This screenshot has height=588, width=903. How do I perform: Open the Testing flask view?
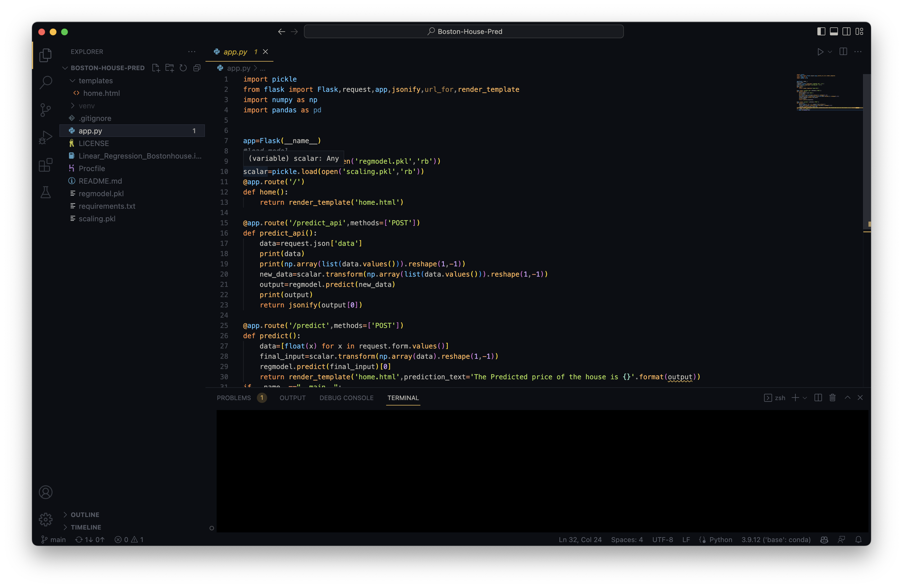point(46,192)
